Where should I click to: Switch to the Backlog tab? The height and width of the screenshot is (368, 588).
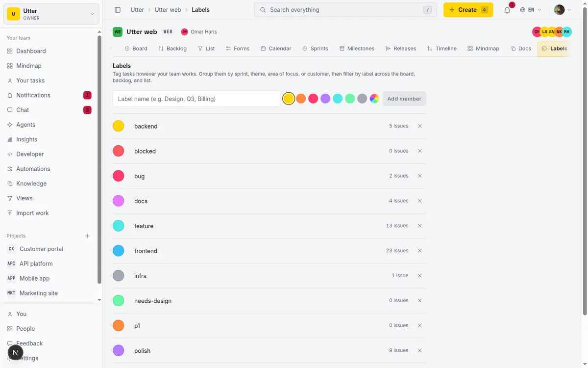point(172,49)
